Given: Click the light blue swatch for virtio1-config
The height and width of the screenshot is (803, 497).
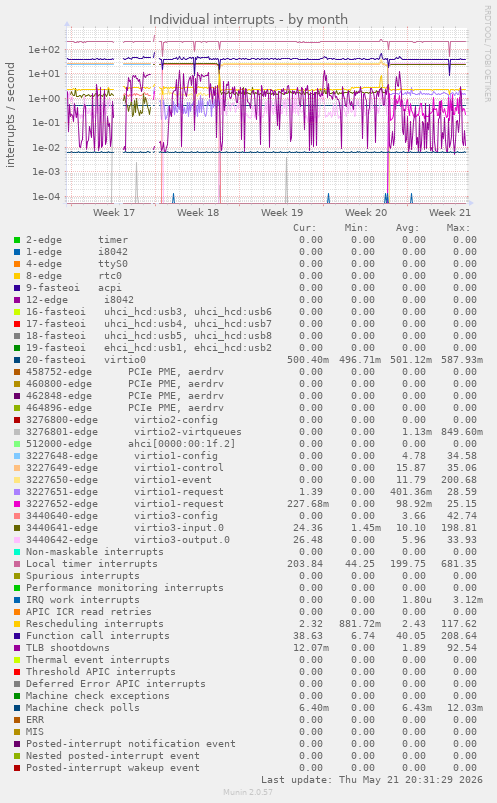Looking at the screenshot, I should (17, 456).
